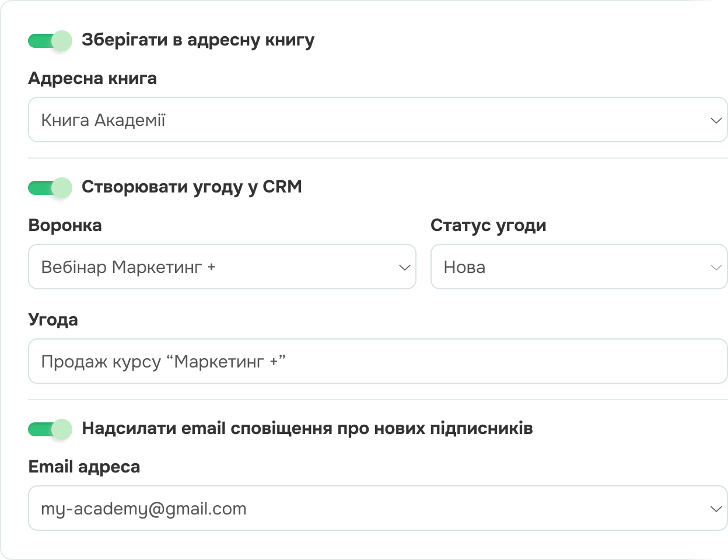This screenshot has height=560, width=728.
Task: Click the "Email адреса" field label
Action: coord(84,467)
